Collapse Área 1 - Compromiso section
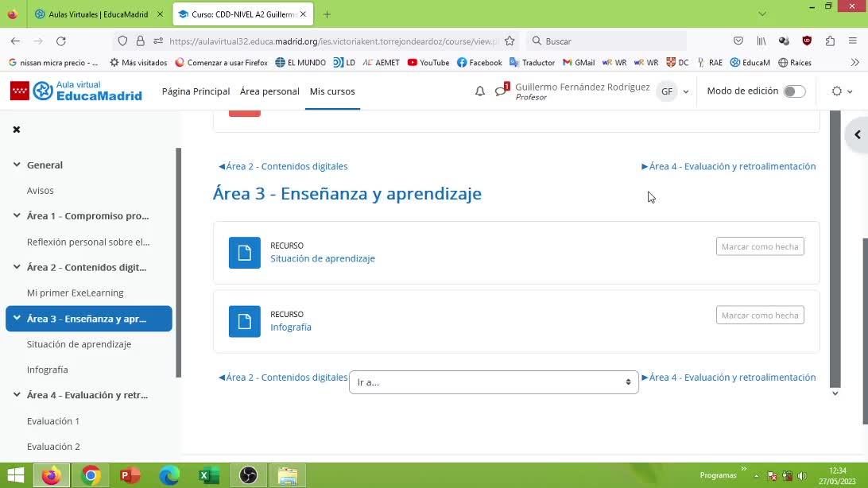Viewport: 868px width, 488px height. pos(17,215)
